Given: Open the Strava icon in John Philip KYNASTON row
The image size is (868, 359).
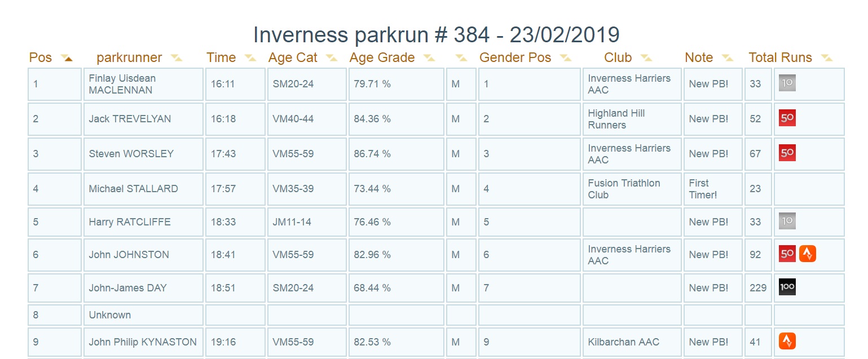Looking at the screenshot, I should 787,342.
